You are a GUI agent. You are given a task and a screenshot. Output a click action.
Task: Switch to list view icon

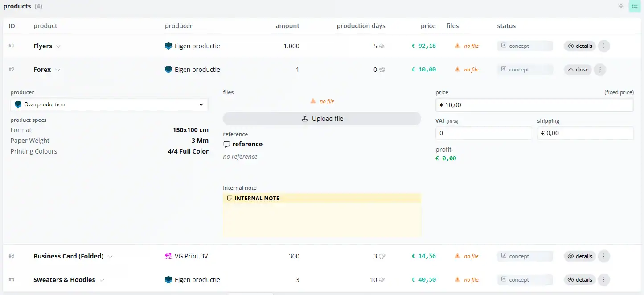635,6
